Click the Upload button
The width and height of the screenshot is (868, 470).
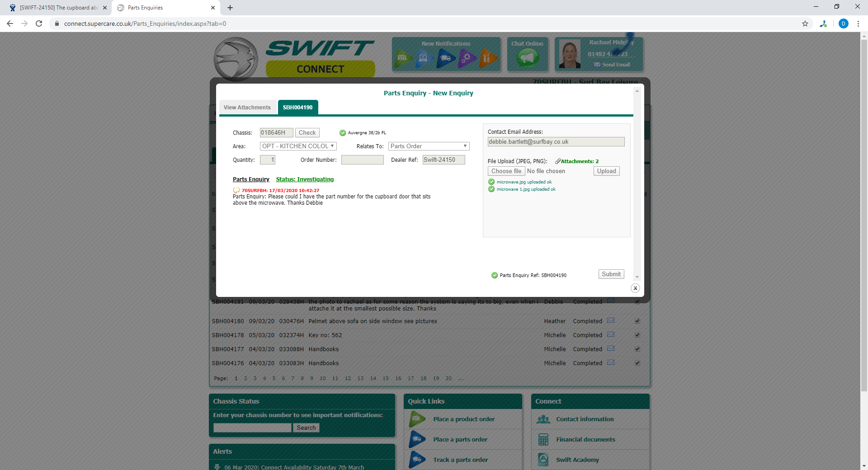[607, 171]
